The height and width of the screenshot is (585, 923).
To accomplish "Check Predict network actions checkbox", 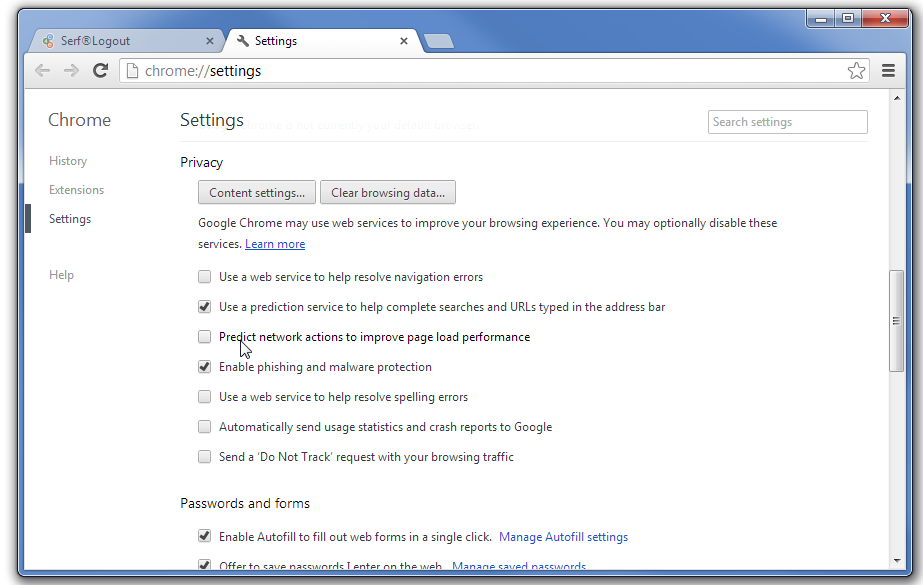I will (204, 337).
